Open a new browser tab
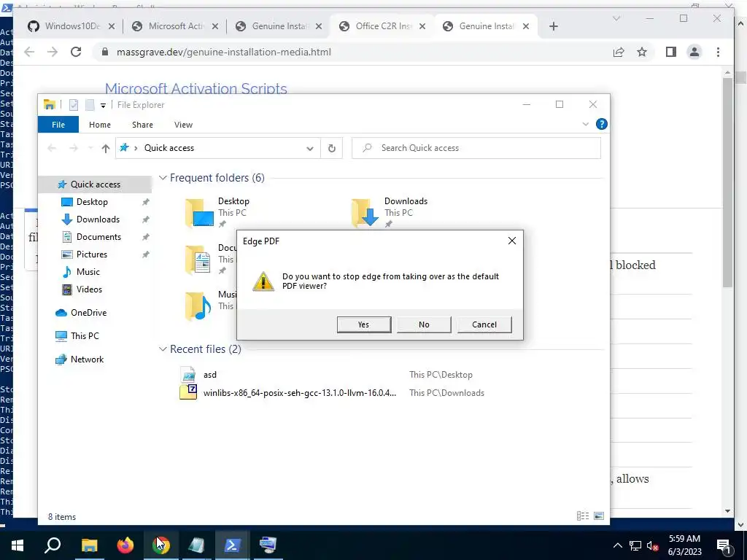Viewport: 747px width, 560px height. click(x=553, y=26)
